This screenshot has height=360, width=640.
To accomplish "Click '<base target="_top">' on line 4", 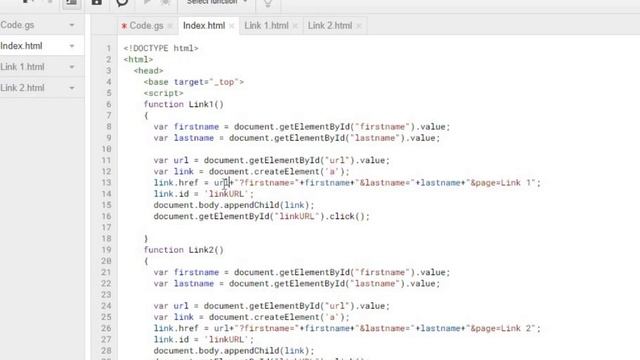I will pyautogui.click(x=193, y=82).
